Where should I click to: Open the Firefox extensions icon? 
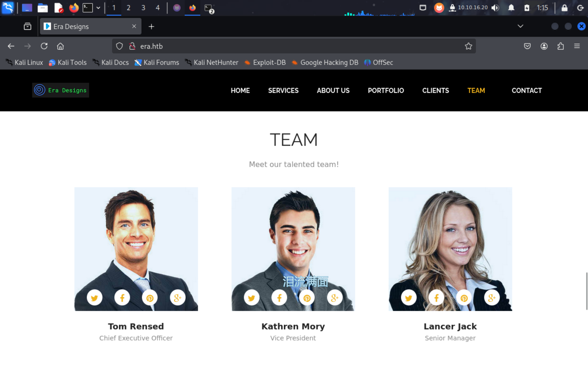pyautogui.click(x=560, y=46)
